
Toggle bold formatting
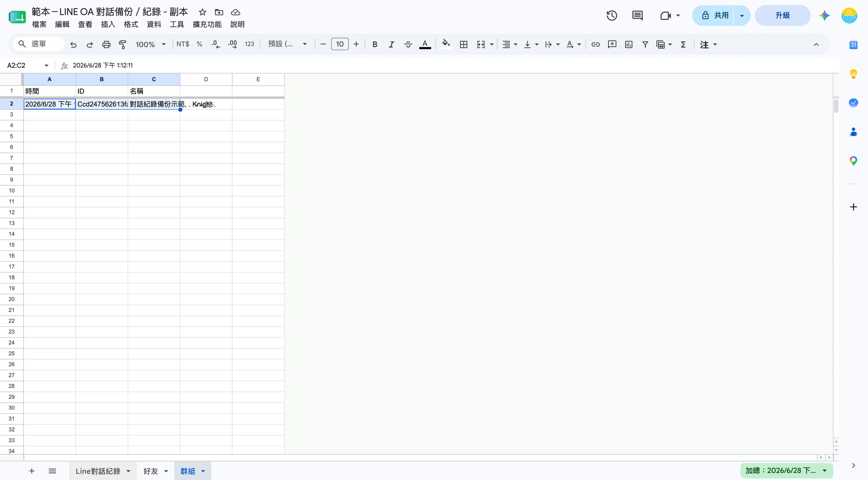point(375,44)
